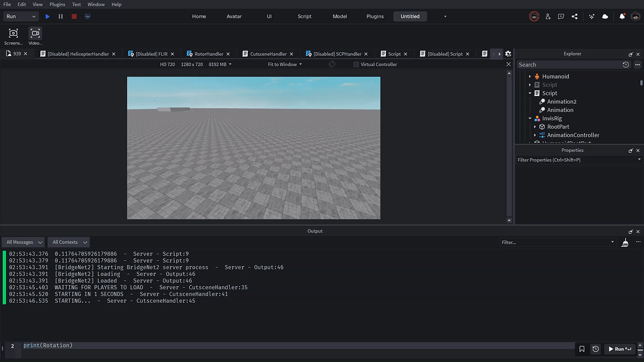Collapse the Script containing Animation2
Screen dimensions: 644x362
pyautogui.click(x=530, y=93)
